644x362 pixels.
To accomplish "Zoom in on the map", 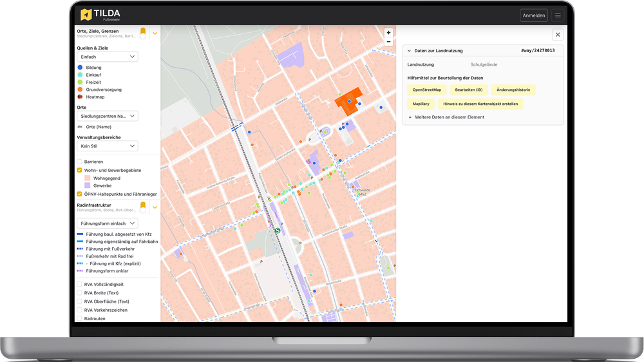I will tap(388, 33).
